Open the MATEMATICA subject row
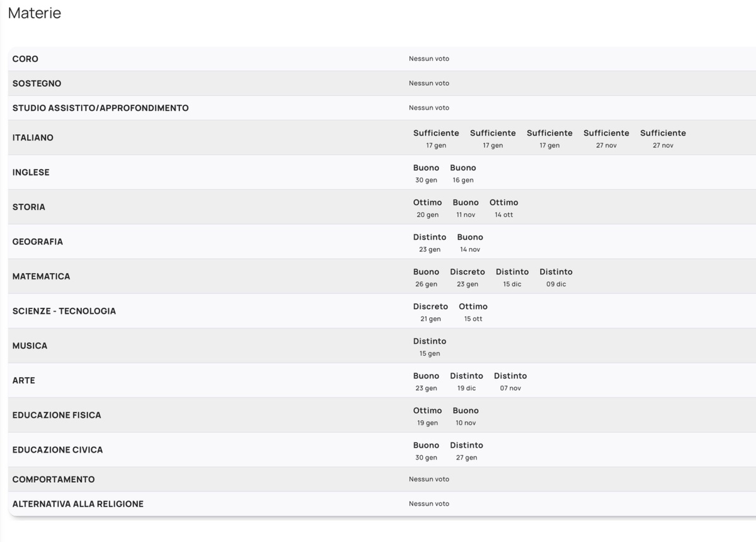The height and width of the screenshot is (542, 756). pos(382,276)
